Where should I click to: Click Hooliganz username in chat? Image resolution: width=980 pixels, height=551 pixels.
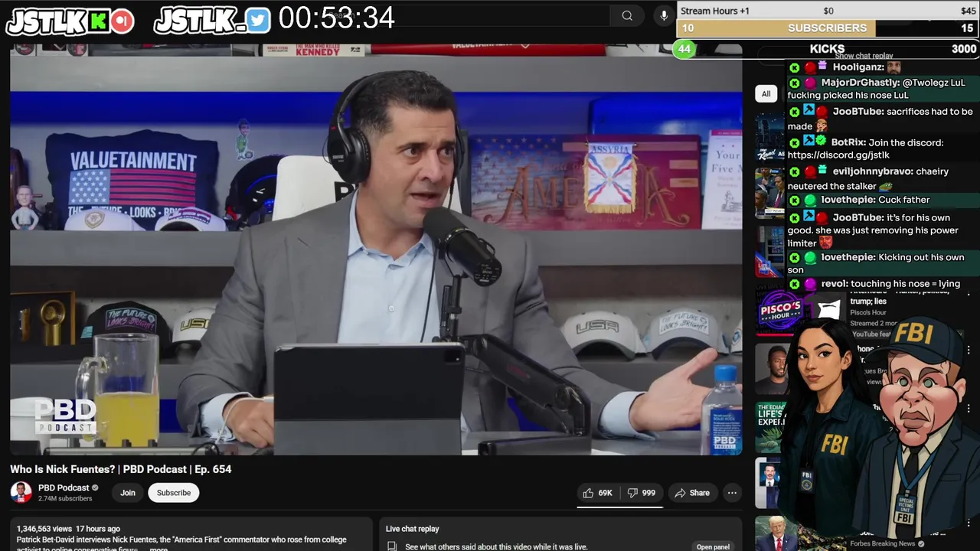tap(858, 67)
